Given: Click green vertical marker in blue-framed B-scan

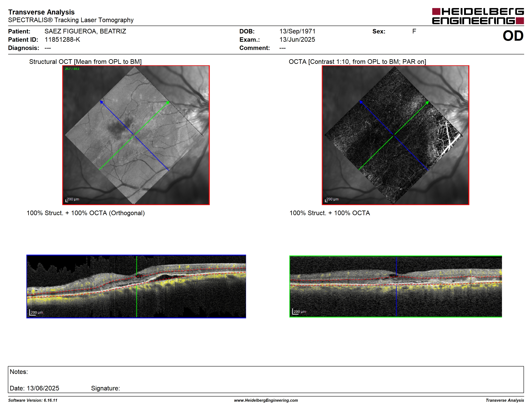Looking at the screenshot, I should coord(137,286).
